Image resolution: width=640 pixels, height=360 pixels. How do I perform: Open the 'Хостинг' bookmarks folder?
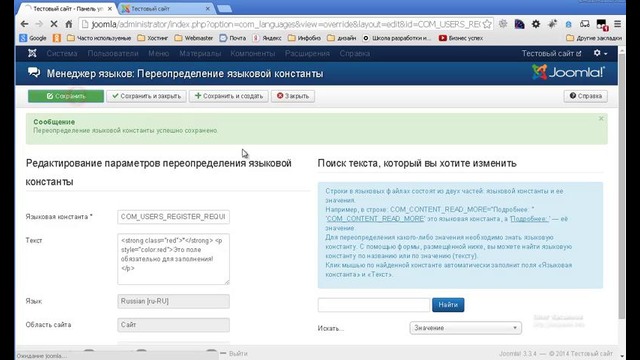153,38
